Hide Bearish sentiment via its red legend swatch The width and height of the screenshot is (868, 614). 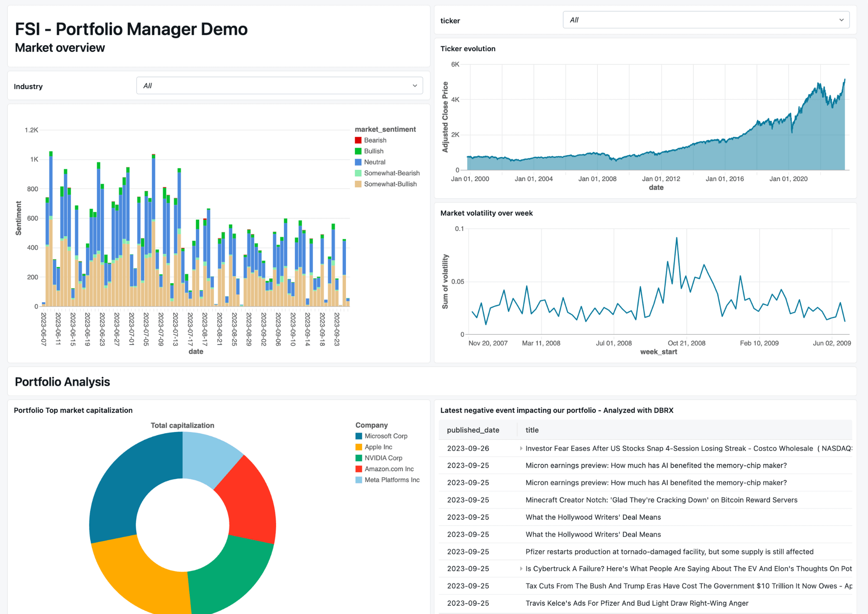pos(358,140)
